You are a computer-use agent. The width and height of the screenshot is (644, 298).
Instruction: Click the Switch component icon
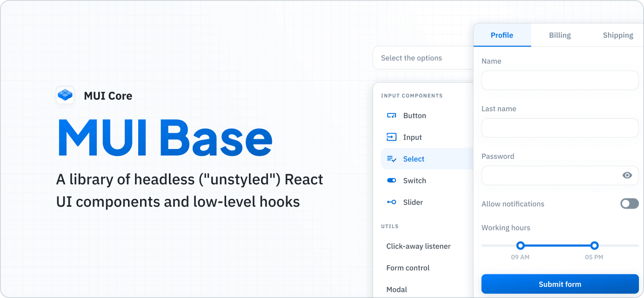[x=391, y=180]
